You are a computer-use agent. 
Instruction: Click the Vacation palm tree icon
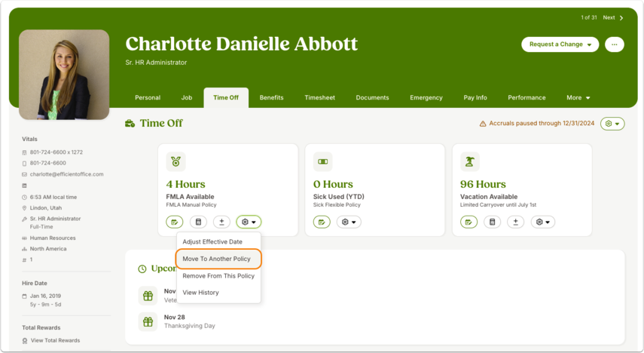(470, 161)
